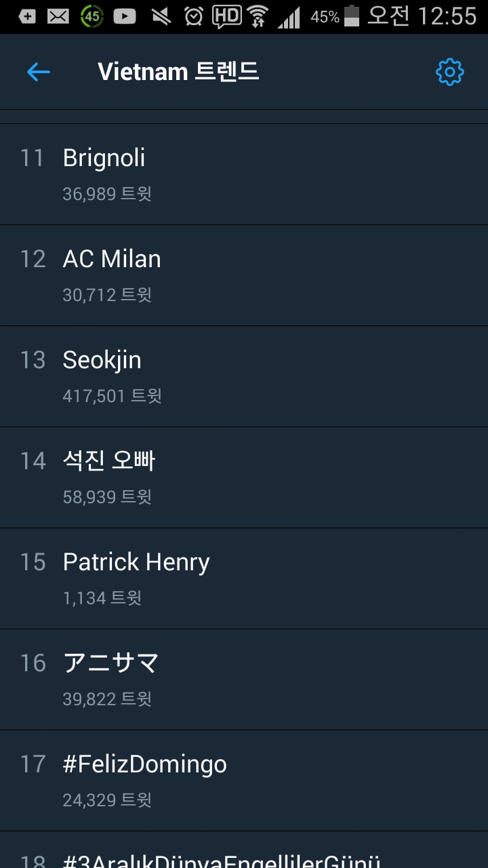
Task: Click the email notification envelope icon
Action: click(x=60, y=15)
